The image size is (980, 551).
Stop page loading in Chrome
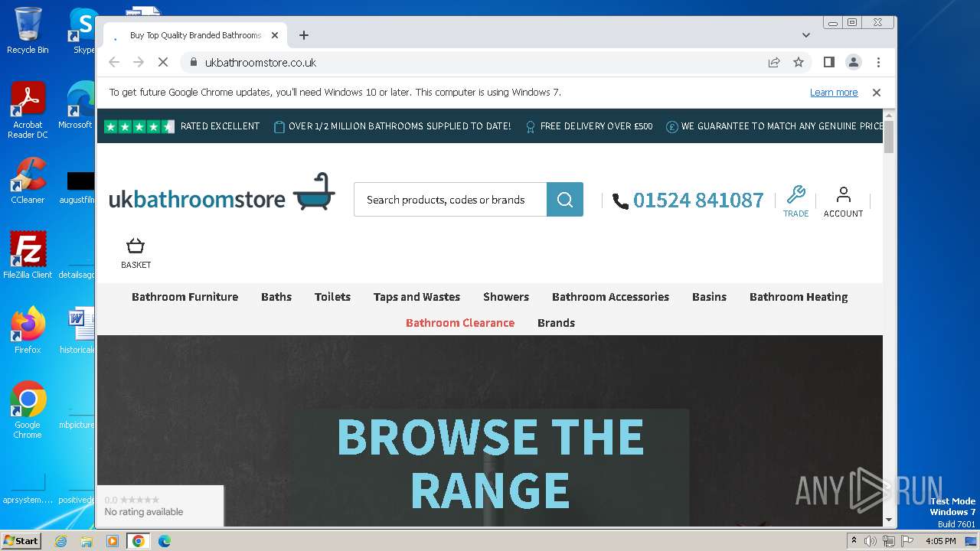(x=163, y=63)
